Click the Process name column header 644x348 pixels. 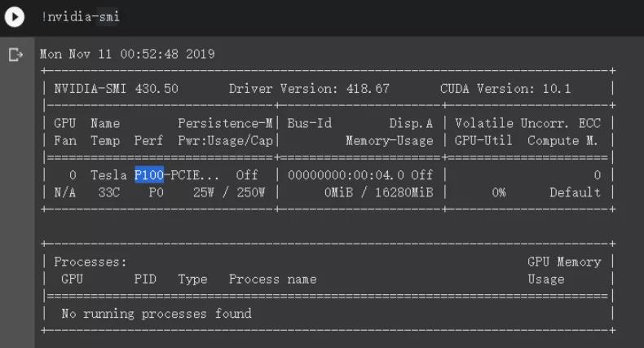[x=272, y=280]
